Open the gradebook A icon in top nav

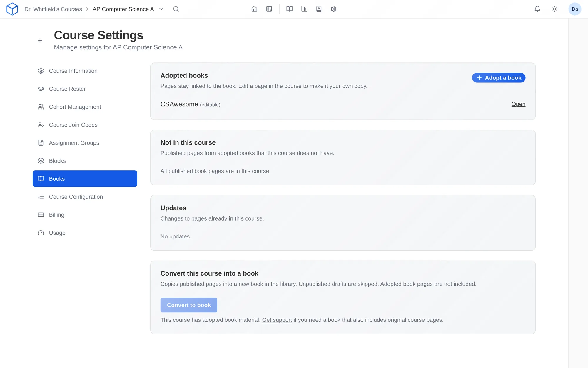319,9
